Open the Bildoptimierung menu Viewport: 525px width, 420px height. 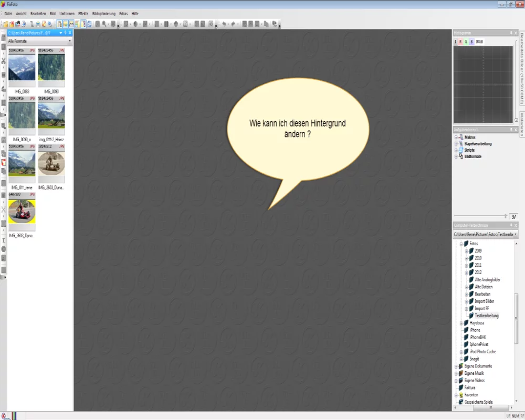coord(103,13)
